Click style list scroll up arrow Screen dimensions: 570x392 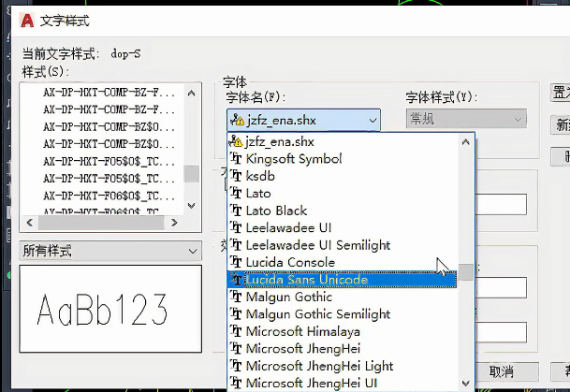coord(191,92)
